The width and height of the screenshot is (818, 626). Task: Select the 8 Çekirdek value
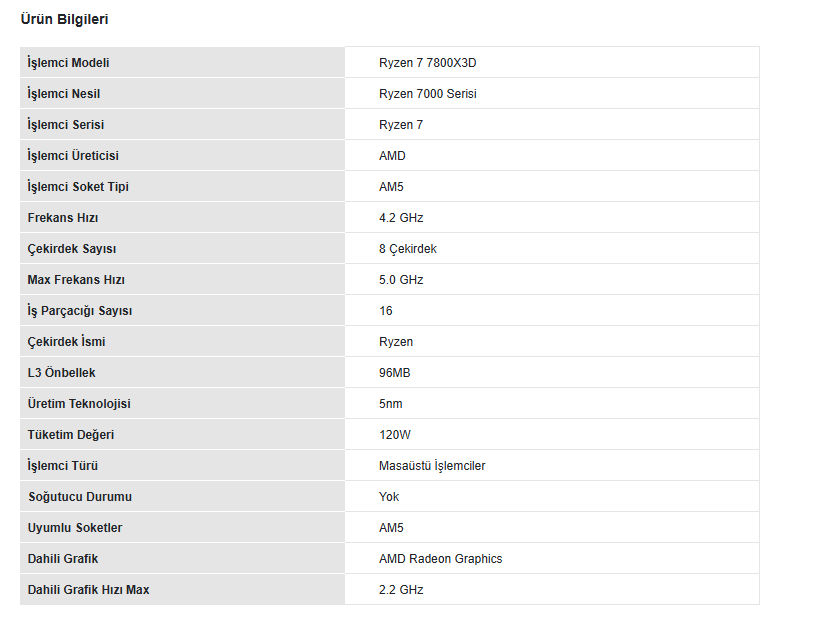[x=407, y=249]
